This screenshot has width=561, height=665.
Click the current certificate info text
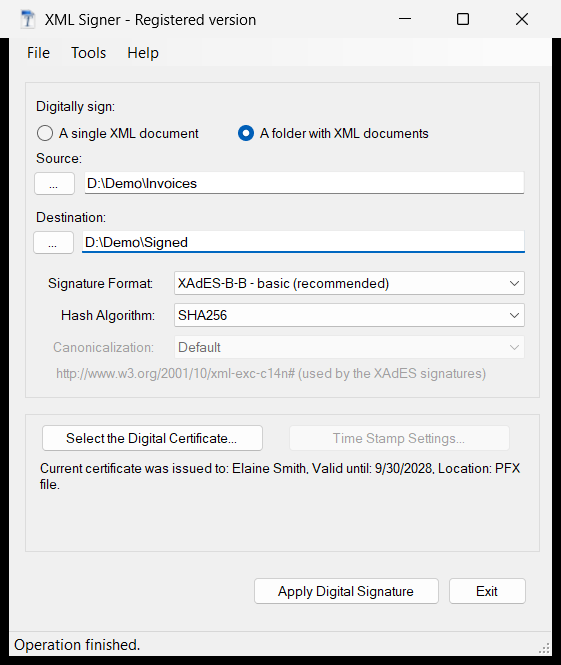[280, 476]
